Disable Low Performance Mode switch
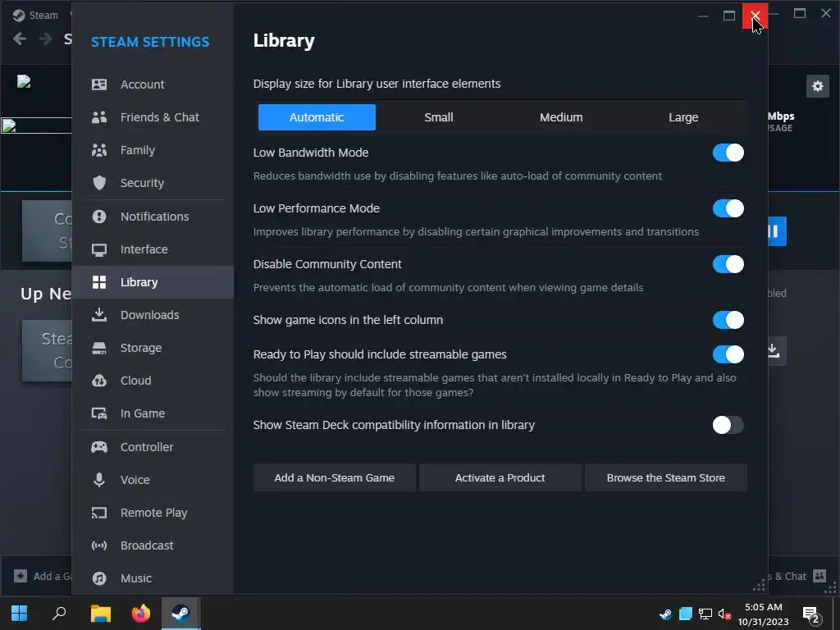840x630 pixels. [728, 208]
